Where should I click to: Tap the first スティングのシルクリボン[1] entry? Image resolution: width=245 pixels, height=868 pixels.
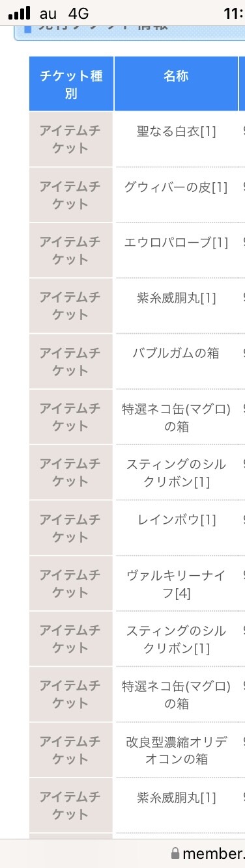point(176,473)
